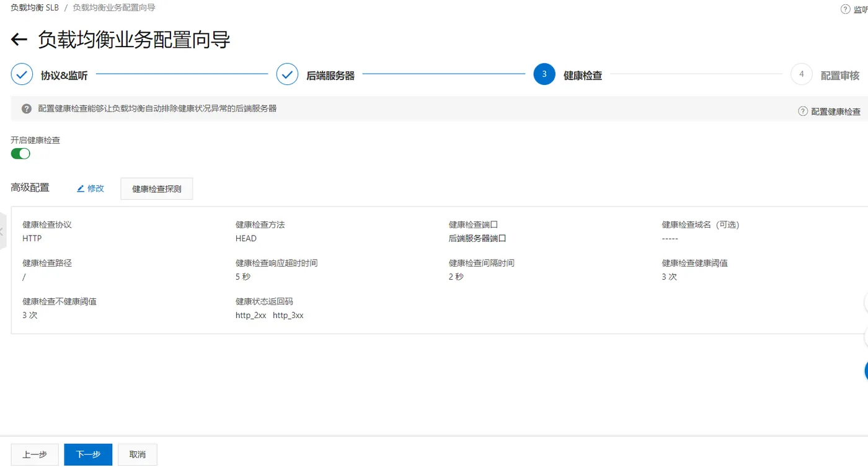Click the help icon next to 配置健康检查 link
Image resolution: width=868 pixels, height=470 pixels.
pyautogui.click(x=803, y=111)
